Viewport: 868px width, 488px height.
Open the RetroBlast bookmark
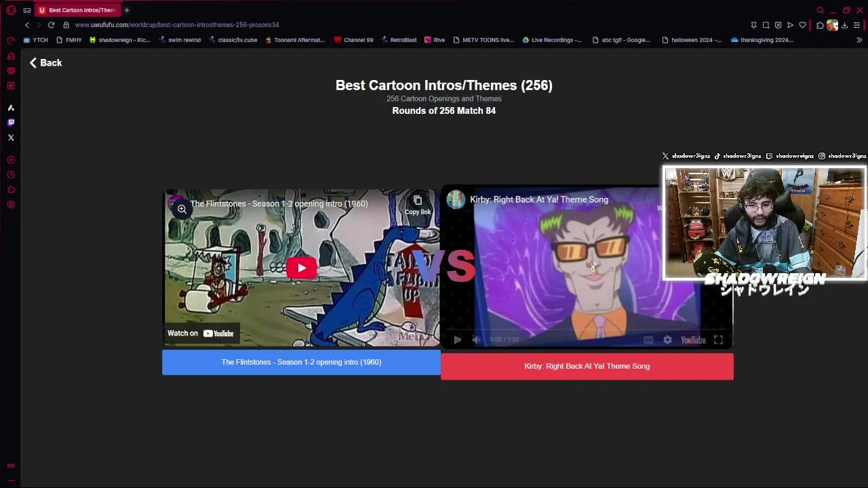pos(399,40)
